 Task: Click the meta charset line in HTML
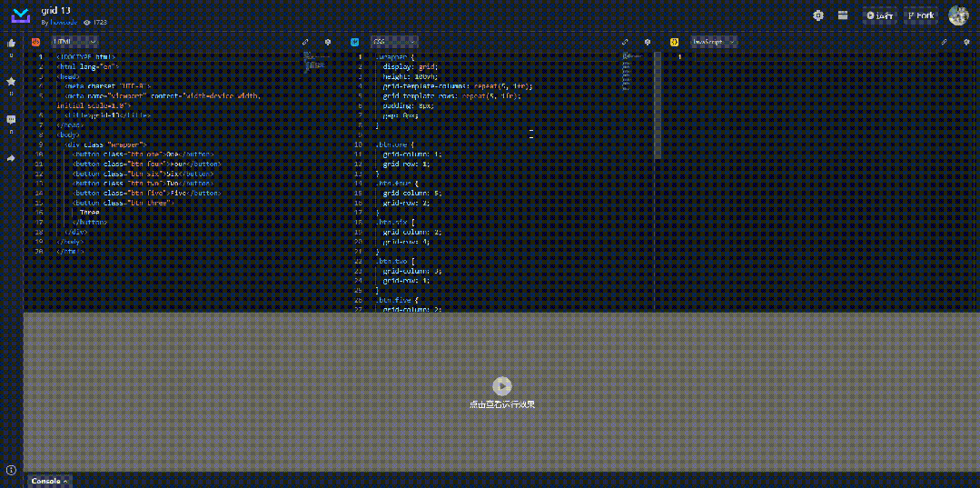[107, 86]
